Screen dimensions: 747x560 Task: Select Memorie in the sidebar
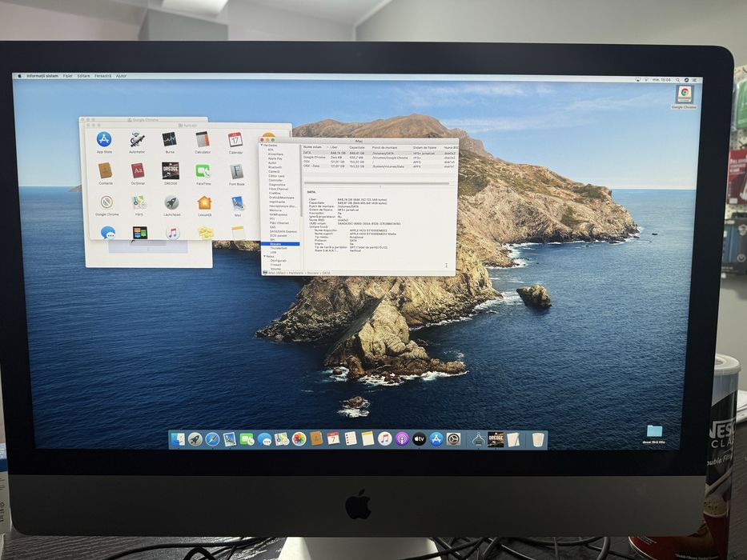(275, 210)
